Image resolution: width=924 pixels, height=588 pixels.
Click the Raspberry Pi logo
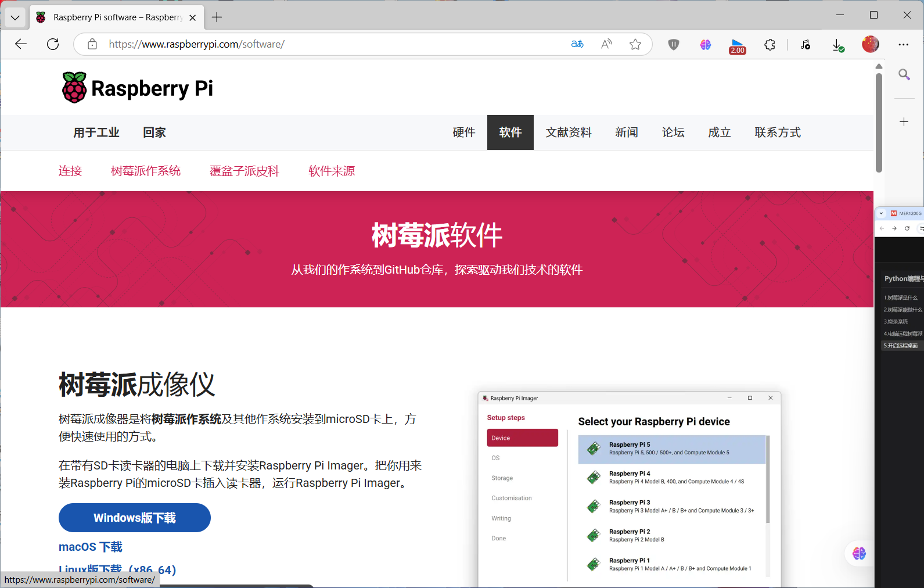[138, 88]
